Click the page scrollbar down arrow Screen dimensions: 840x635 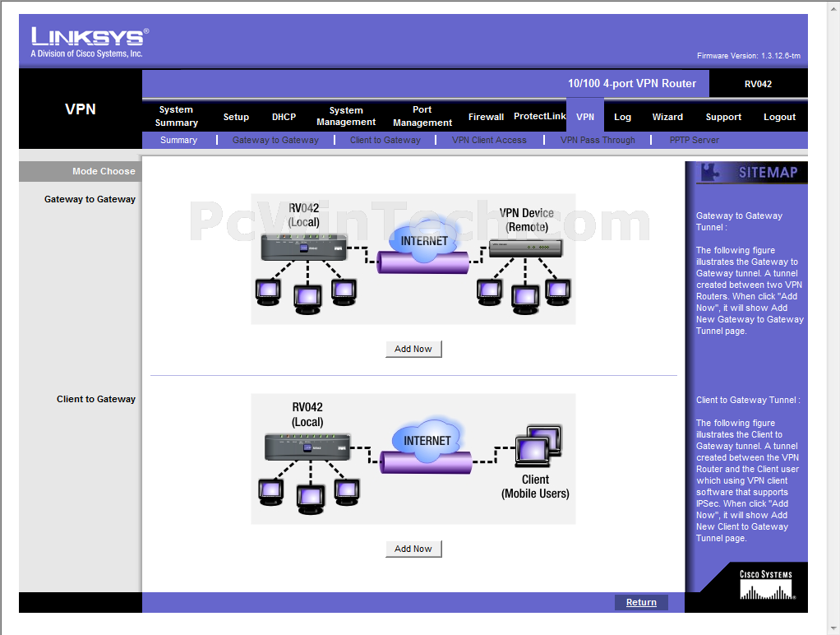point(833,628)
